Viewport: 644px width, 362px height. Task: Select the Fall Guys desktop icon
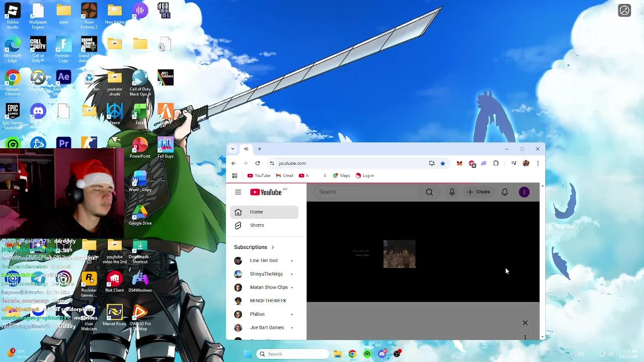click(166, 148)
